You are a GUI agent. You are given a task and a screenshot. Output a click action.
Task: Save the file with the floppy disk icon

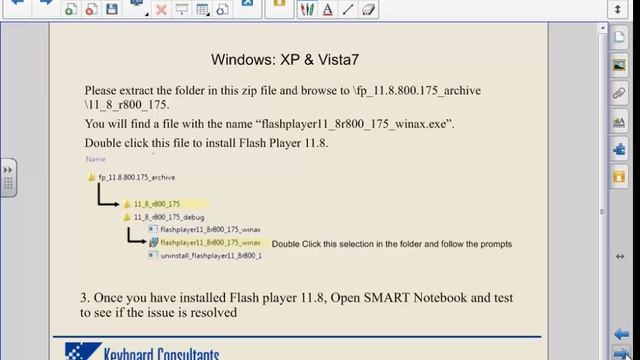(x=112, y=9)
